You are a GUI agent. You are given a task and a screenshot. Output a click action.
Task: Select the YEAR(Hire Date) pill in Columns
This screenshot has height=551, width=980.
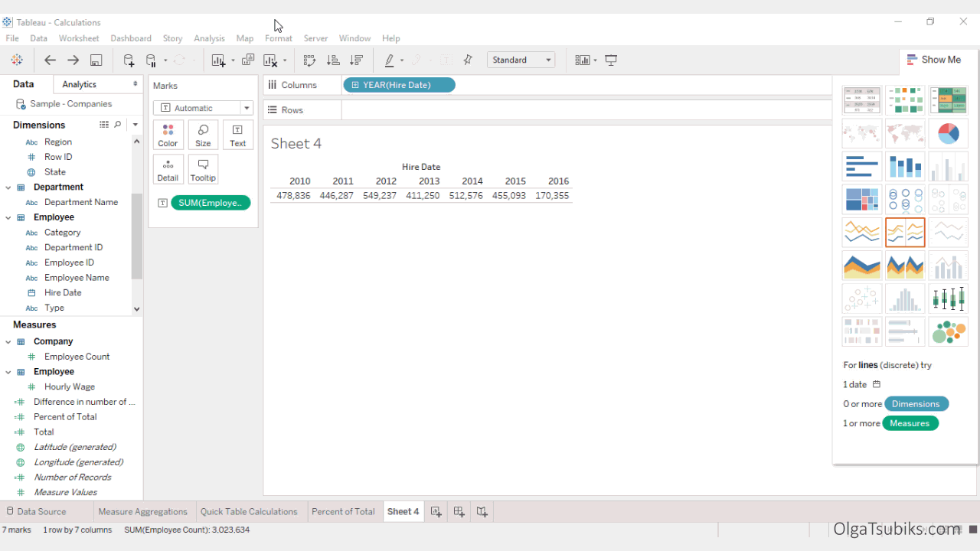click(399, 85)
